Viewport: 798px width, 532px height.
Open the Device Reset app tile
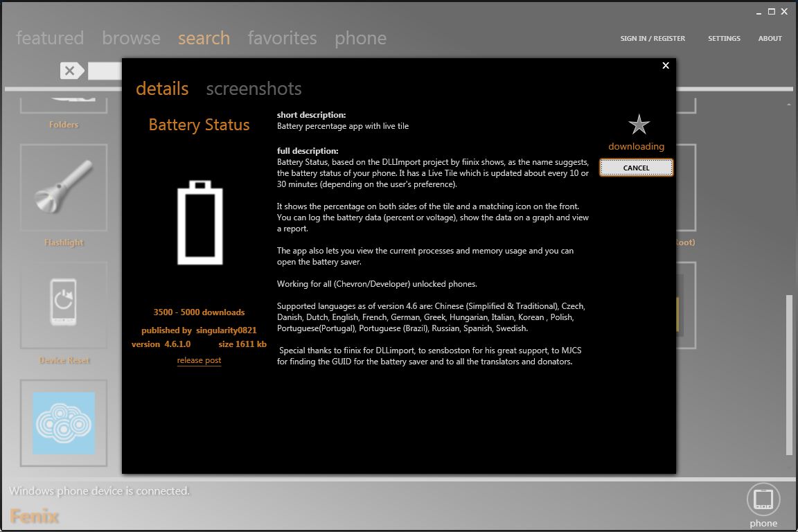point(64,305)
